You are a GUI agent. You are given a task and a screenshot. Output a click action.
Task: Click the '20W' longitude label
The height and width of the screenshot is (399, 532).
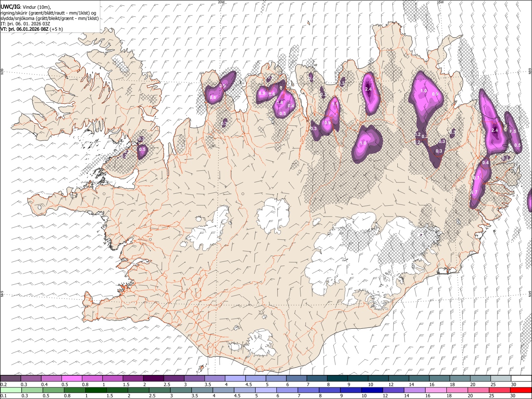(x=221, y=2)
